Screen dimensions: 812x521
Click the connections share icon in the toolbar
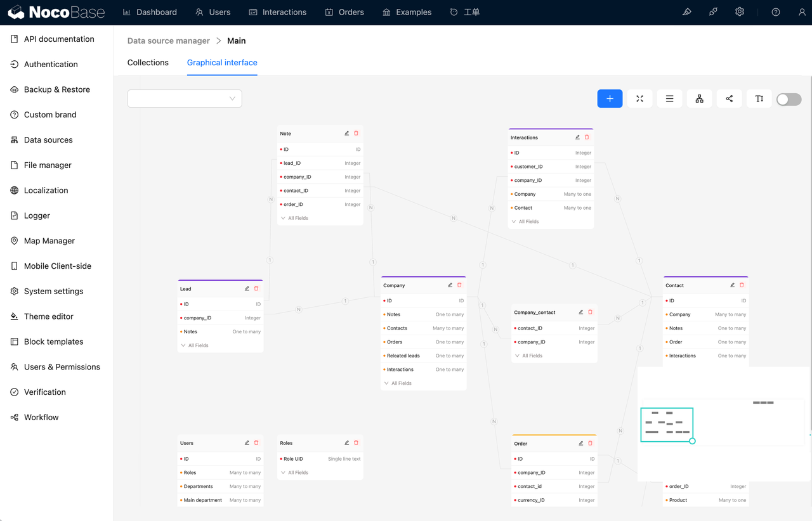[729, 98]
